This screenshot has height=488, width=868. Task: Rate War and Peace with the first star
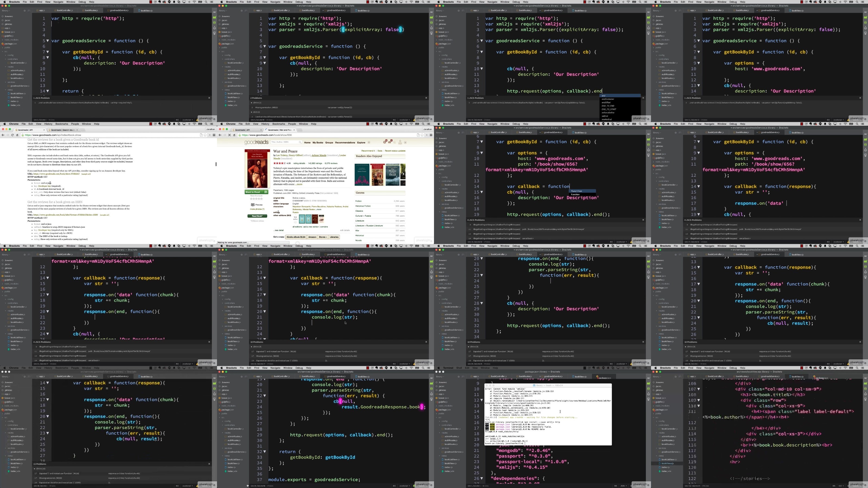coord(251,199)
